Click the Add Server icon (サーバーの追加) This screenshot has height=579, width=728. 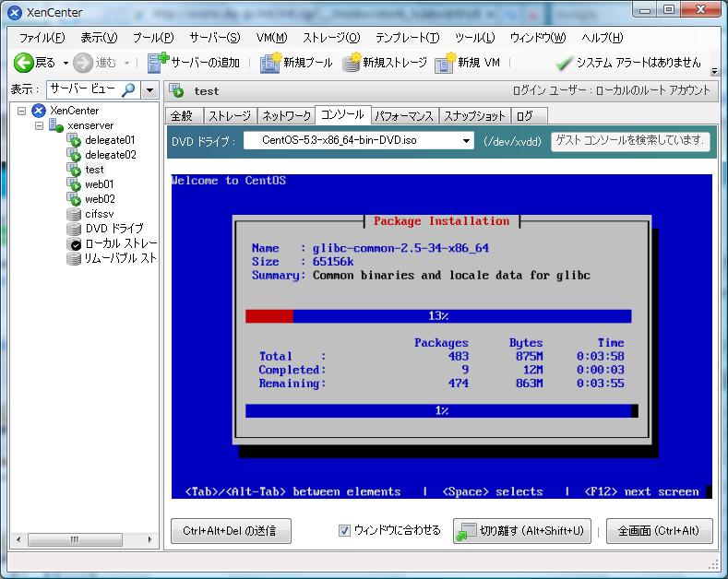pyautogui.click(x=158, y=63)
